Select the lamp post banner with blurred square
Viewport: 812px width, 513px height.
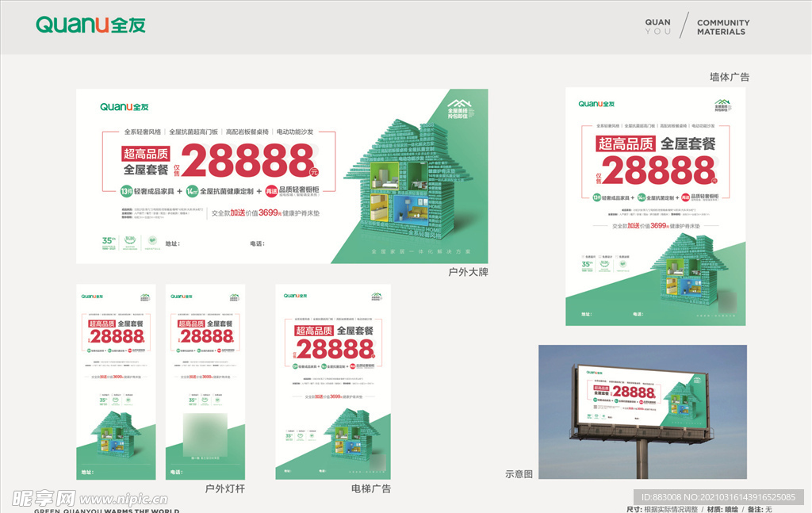pos(205,381)
